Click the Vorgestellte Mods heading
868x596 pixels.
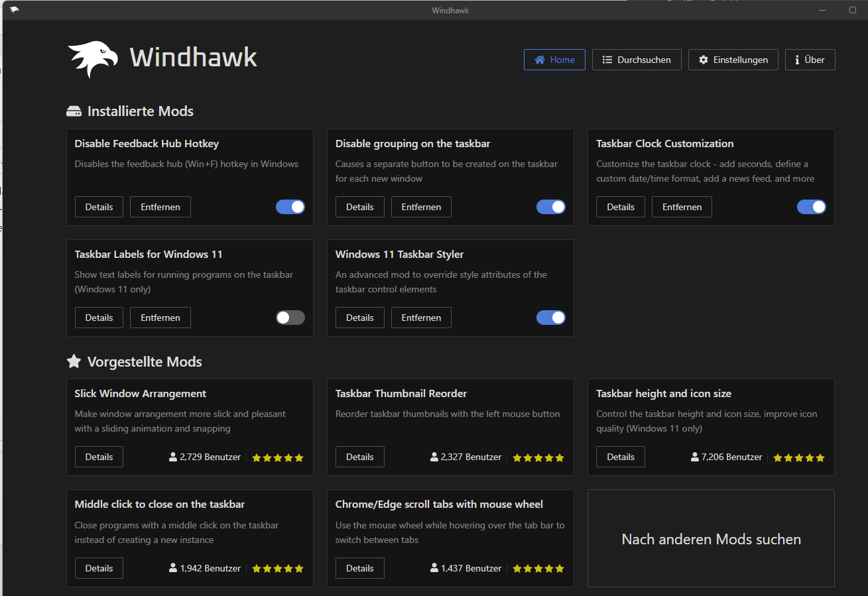click(x=145, y=361)
